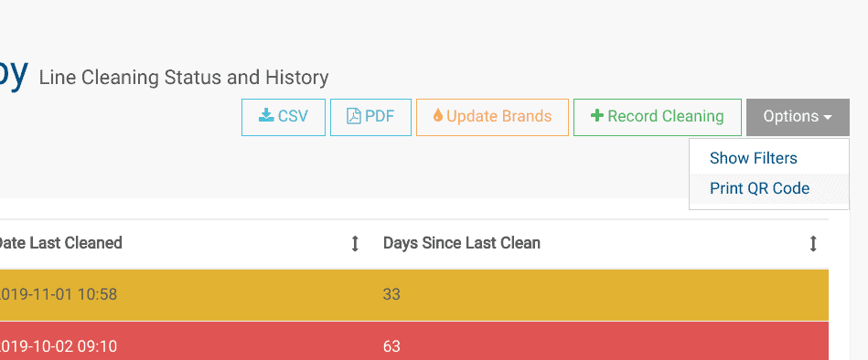
Task: Click the 2019-10-02 09:10 date cell
Action: point(58,346)
